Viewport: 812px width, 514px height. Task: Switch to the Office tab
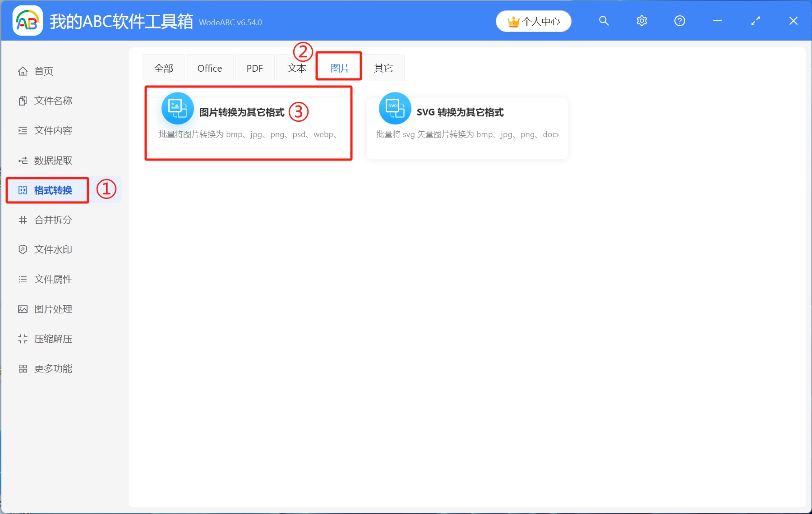(209, 68)
